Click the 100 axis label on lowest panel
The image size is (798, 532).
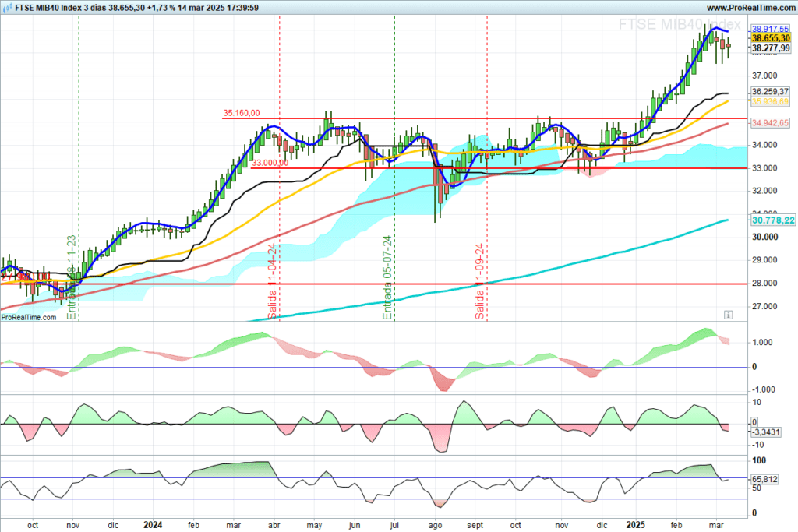coord(759,460)
